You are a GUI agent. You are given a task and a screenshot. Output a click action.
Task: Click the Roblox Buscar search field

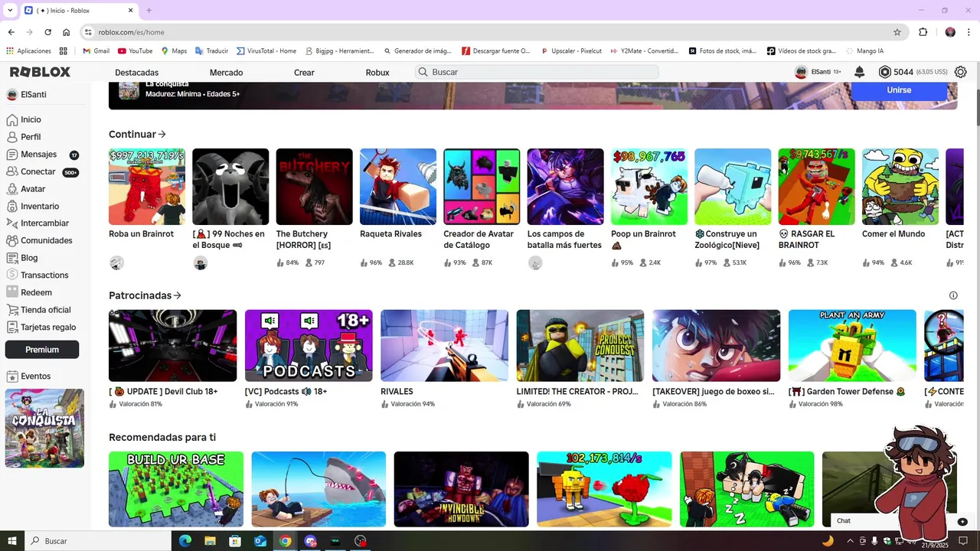[x=537, y=72]
